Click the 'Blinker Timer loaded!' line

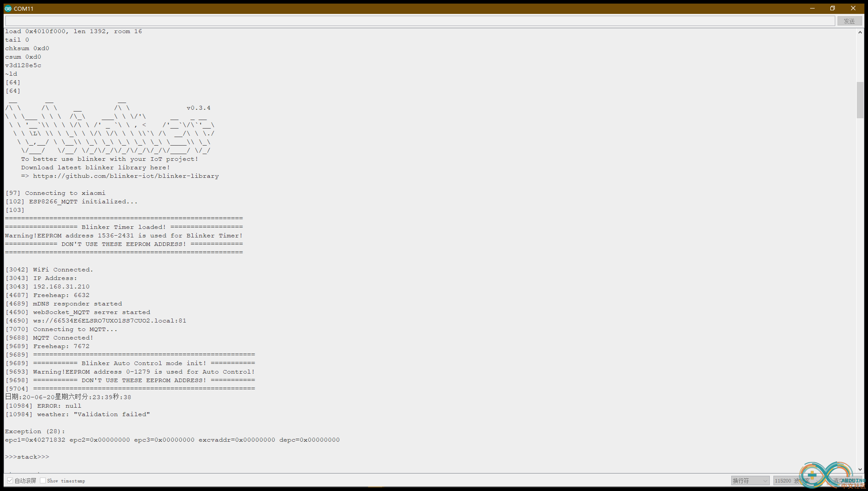point(124,227)
